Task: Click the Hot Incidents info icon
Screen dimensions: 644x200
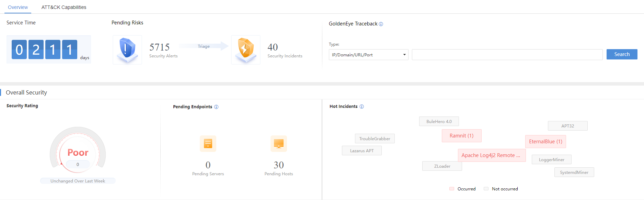Action: click(362, 107)
